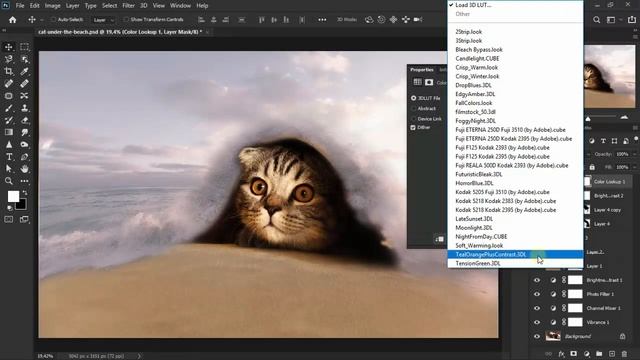Select the Abstract radio option
Screen dimensions: 640x360
click(x=413, y=109)
